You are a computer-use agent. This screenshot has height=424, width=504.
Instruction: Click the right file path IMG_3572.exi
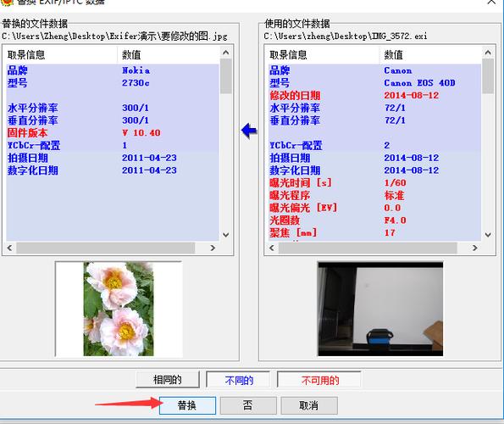point(346,36)
